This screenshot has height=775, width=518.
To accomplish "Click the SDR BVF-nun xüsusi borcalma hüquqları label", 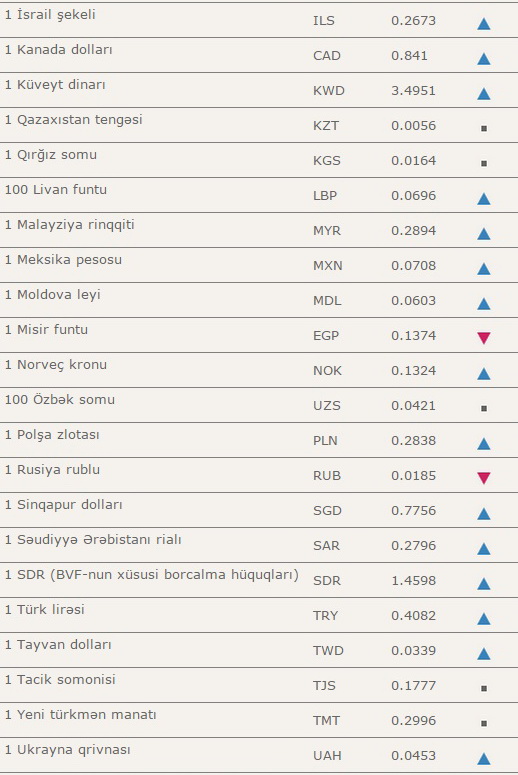I will [x=152, y=575].
